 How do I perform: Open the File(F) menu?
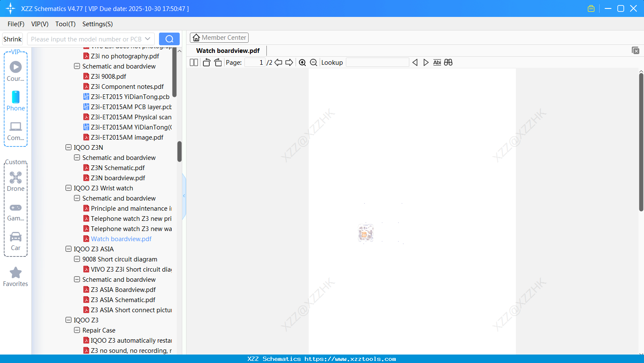pyautogui.click(x=16, y=24)
